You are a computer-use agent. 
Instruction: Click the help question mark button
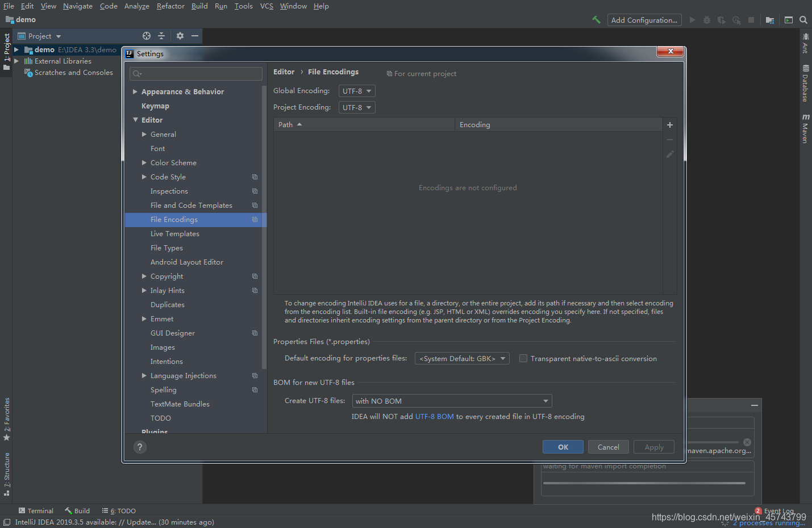click(140, 447)
